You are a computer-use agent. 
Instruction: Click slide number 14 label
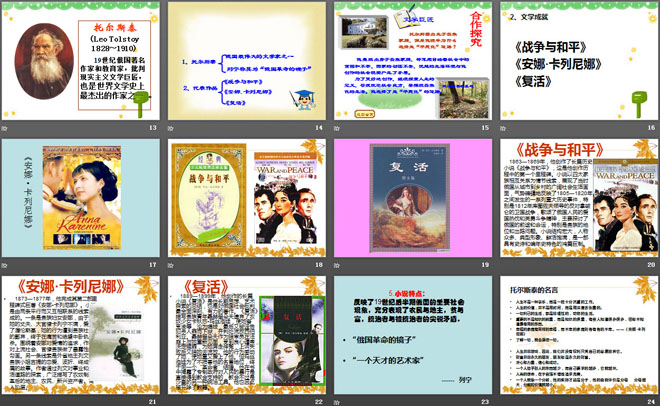[319, 127]
